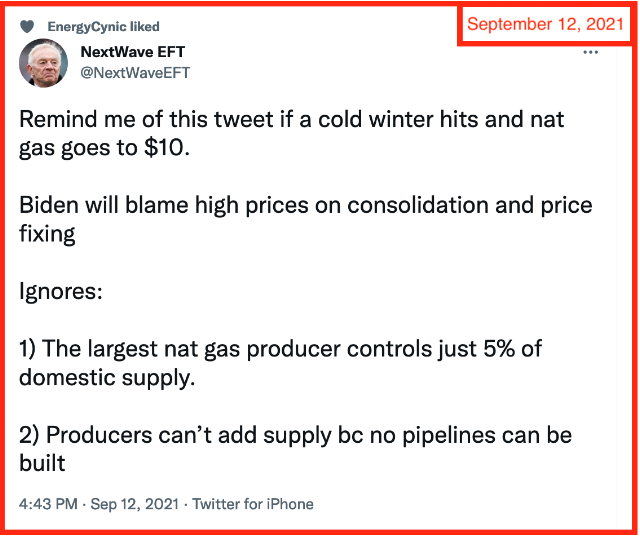640x536 pixels.
Task: Click the 'Biden will blame high prices' paragraph
Action: pyautogui.click(x=305, y=219)
